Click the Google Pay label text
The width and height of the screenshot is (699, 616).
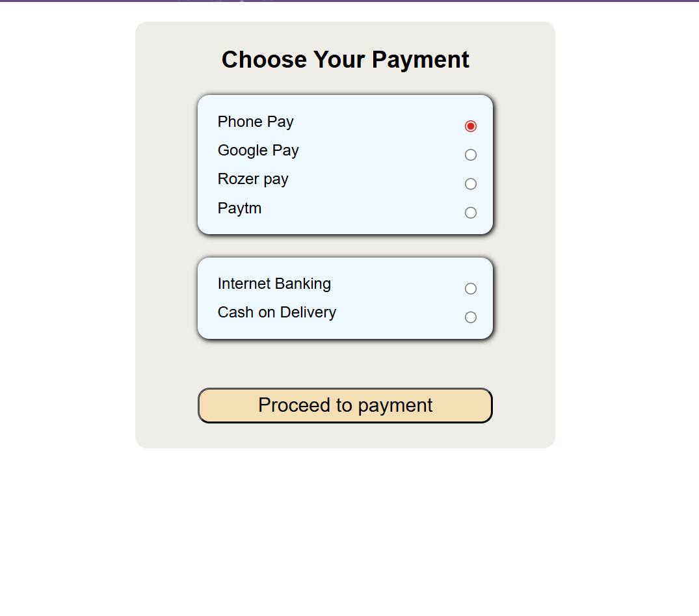(x=258, y=150)
